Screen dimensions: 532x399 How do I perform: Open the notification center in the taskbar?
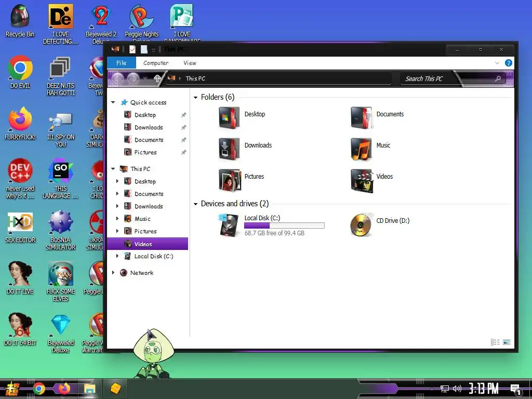click(x=515, y=389)
